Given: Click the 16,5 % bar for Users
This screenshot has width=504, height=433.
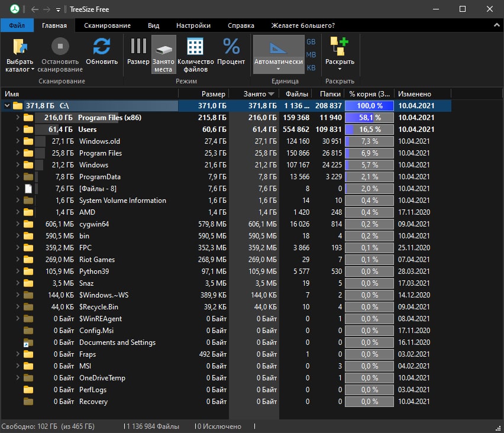Looking at the screenshot, I should coord(369,129).
